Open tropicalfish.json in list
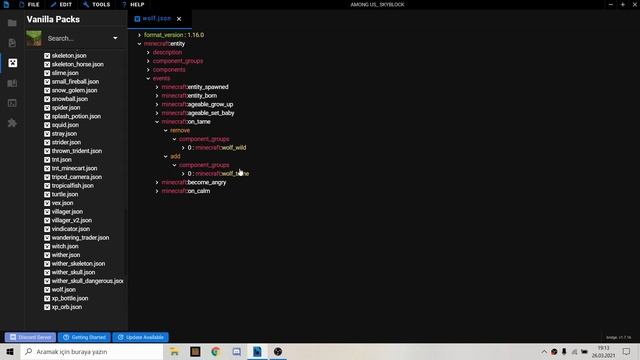 (73, 186)
